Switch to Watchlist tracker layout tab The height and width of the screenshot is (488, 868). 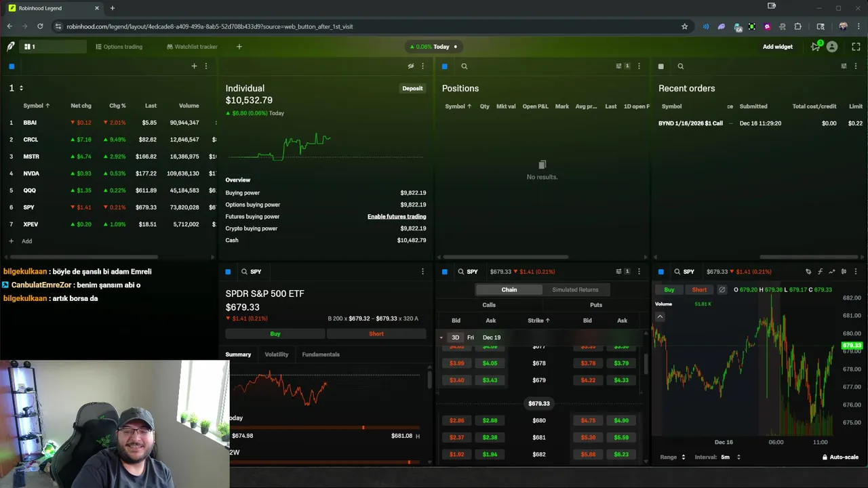coord(192,47)
